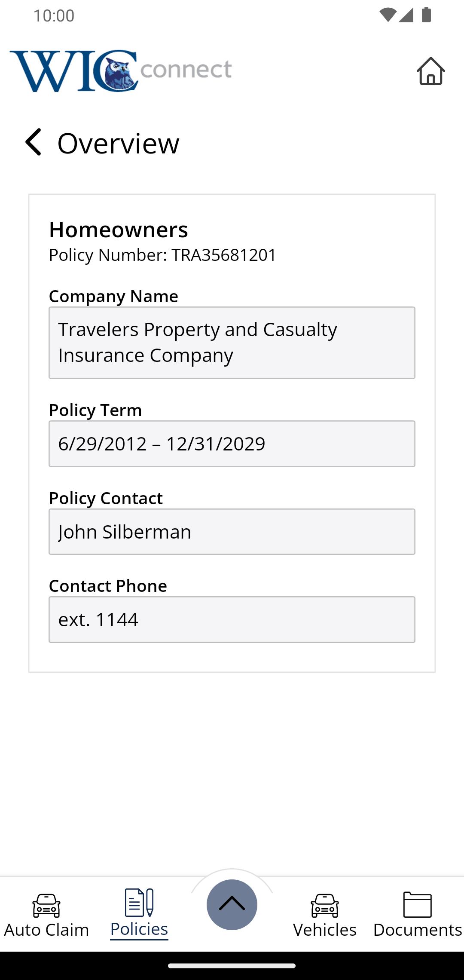The image size is (464, 980).
Task: Switch to the Vehicles tab label
Action: [325, 930]
